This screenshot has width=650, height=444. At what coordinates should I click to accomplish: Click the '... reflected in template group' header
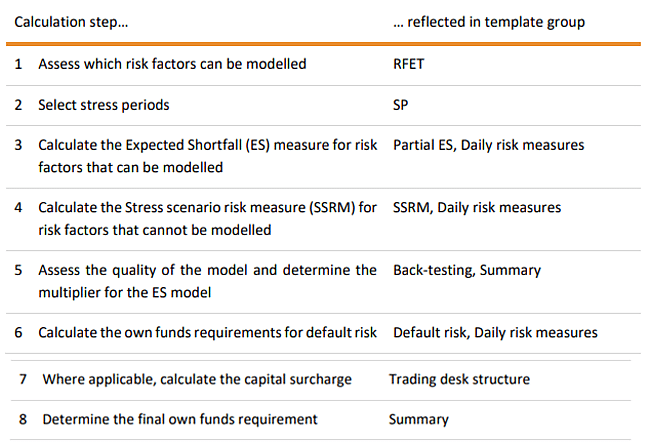(x=489, y=22)
